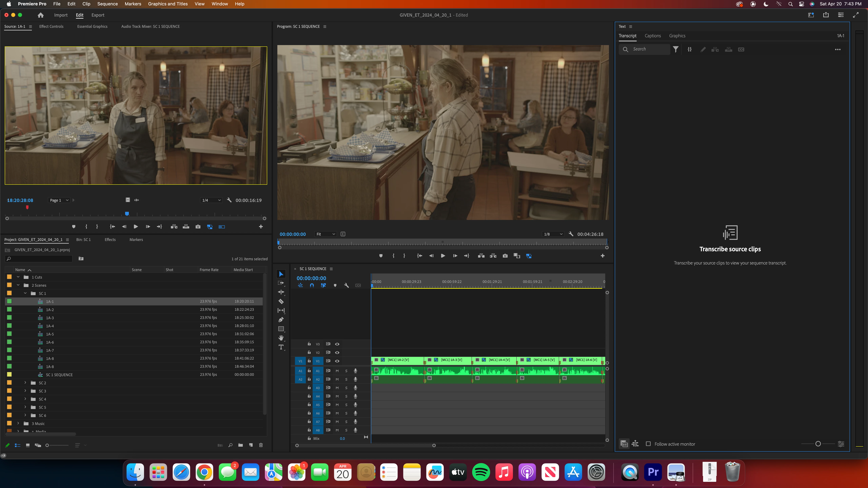Select the 1A-4 clip in project bin
The image size is (868, 488).
[x=50, y=326]
